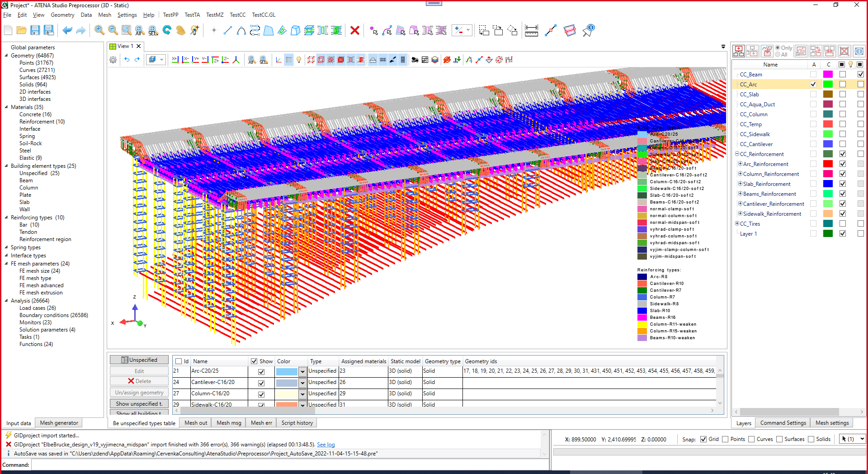Click the layer info icon in Layers panel
The width and height of the screenshot is (868, 474).
pos(859,51)
